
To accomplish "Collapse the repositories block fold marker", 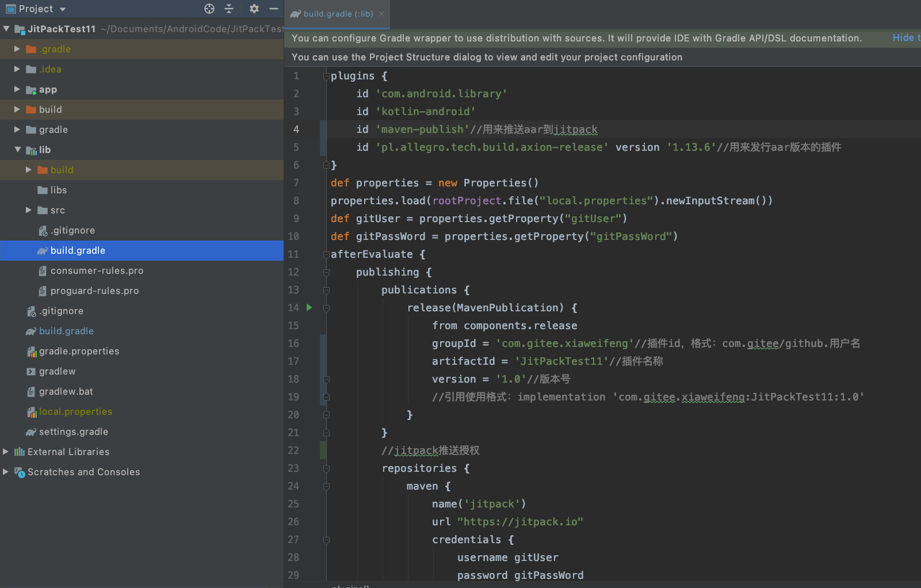I will (x=326, y=468).
